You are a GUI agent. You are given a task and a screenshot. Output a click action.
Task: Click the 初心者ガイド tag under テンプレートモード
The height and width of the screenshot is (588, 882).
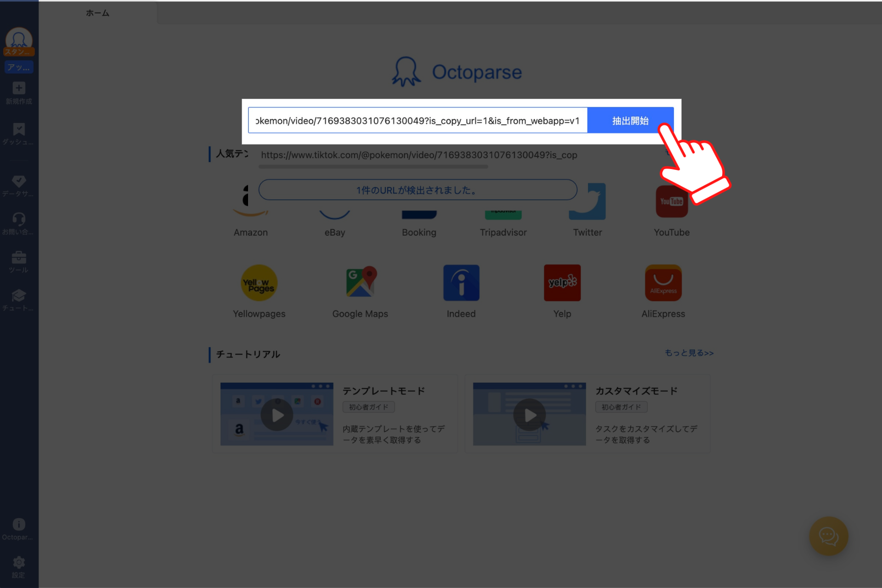[x=368, y=407]
